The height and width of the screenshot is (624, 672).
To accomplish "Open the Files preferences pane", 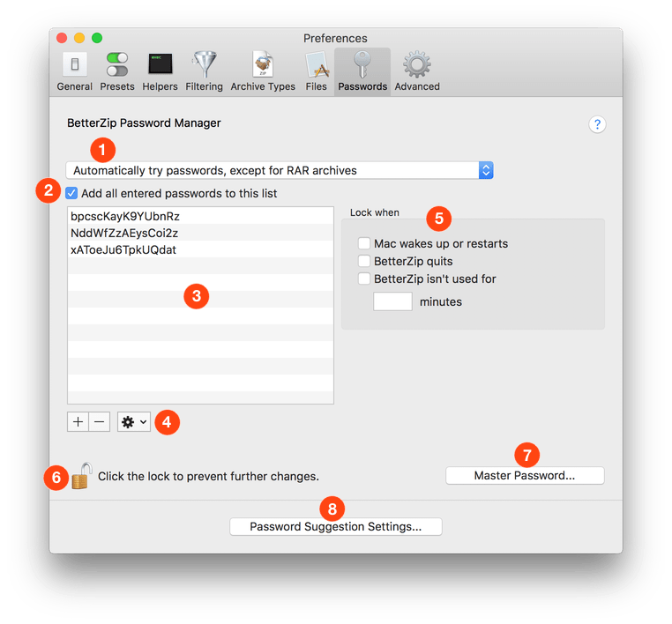I will [317, 71].
